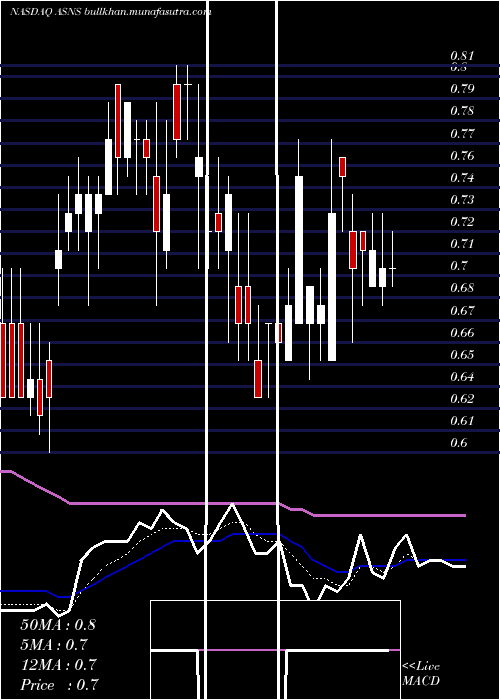The image size is (500, 700).
Task: Select the 0.64 price axis label
Action: [x=462, y=376]
